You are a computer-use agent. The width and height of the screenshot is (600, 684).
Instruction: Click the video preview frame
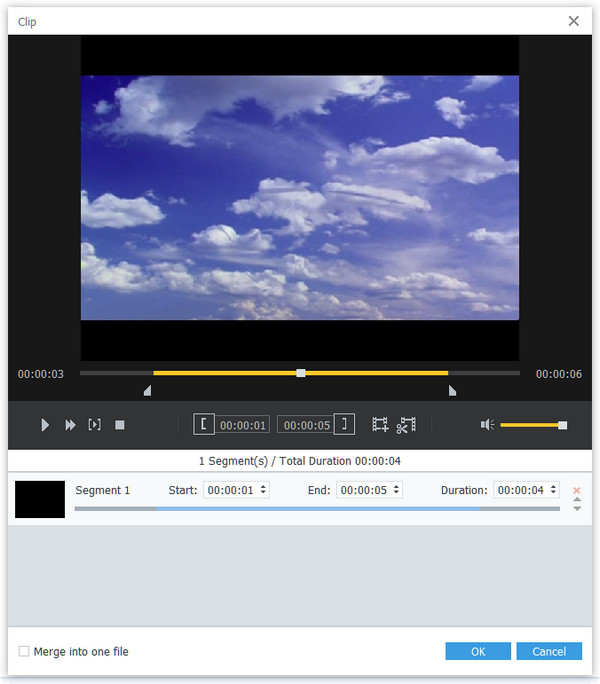click(x=300, y=198)
